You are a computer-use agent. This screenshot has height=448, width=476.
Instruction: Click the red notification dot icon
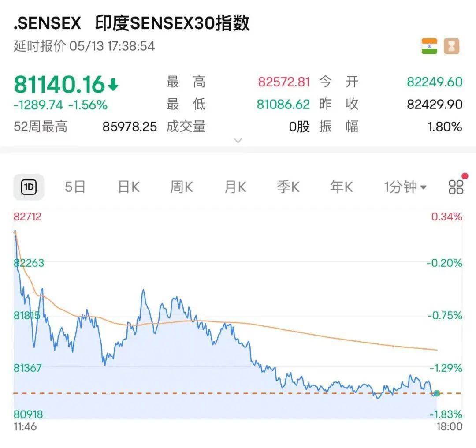465,175
